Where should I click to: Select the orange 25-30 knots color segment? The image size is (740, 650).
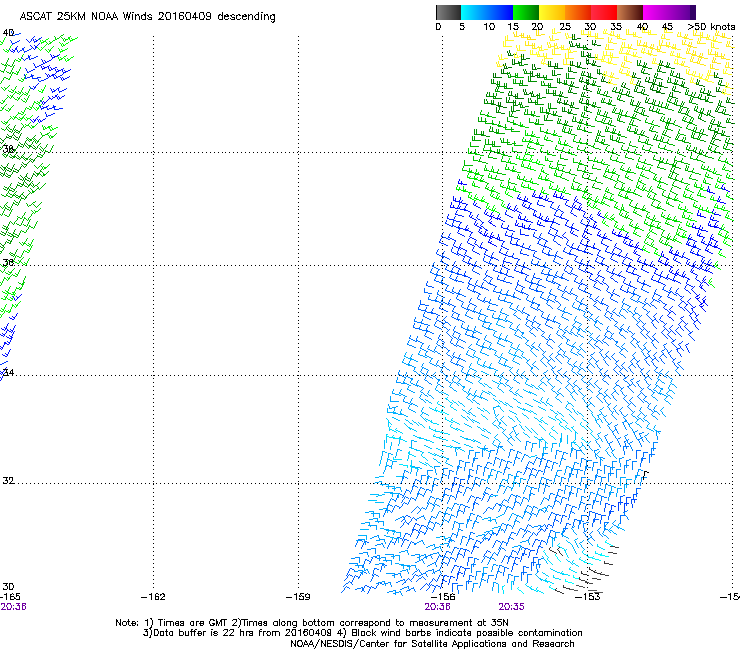(578, 12)
